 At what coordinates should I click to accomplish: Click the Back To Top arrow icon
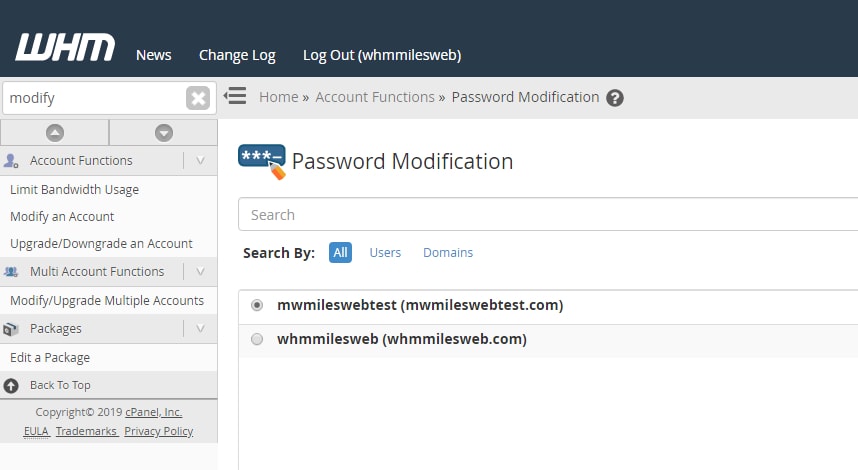[x=11, y=386]
